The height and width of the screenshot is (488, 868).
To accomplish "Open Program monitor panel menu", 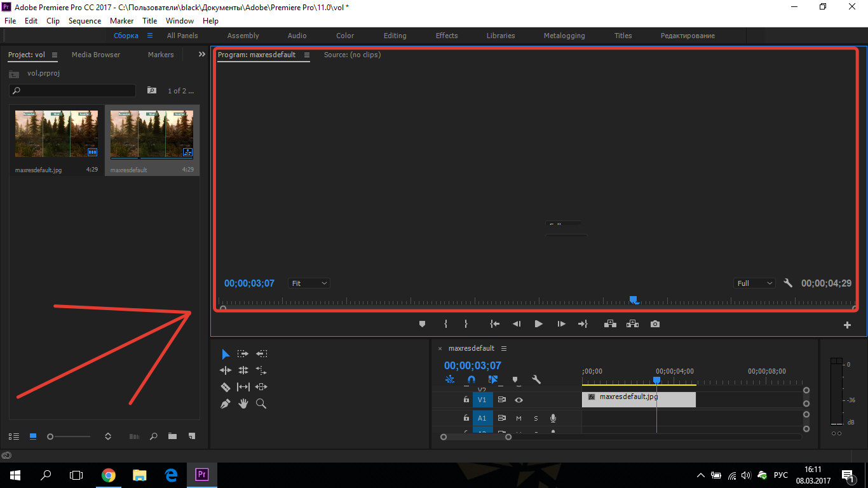I will coord(307,55).
